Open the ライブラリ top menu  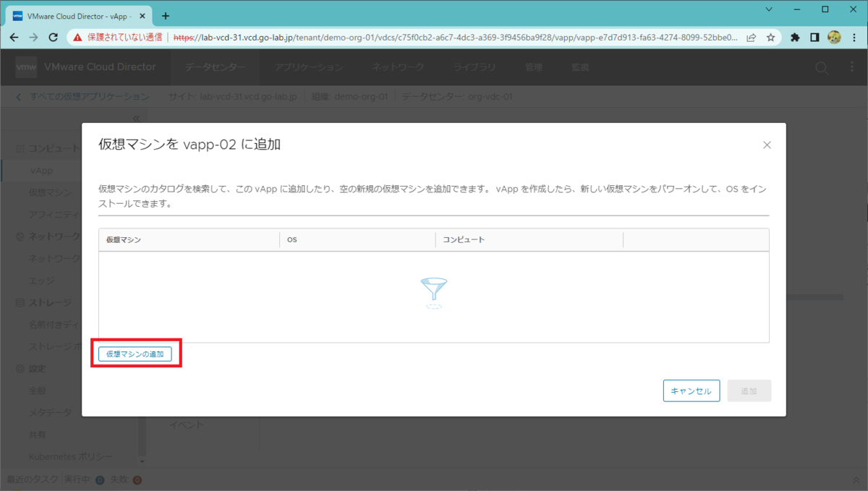point(475,67)
